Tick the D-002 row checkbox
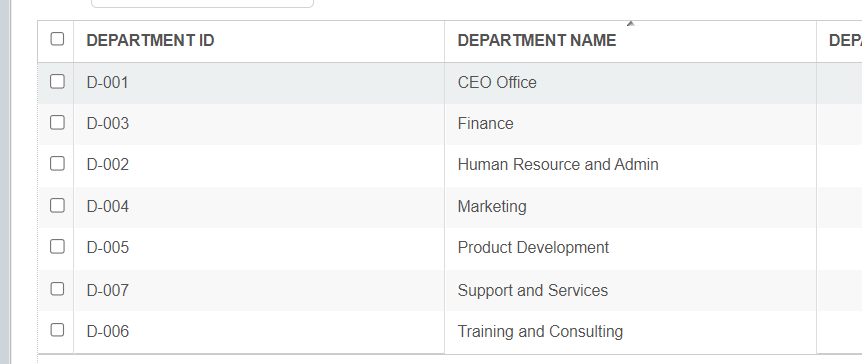Image resolution: width=862 pixels, height=364 pixels. click(x=57, y=163)
